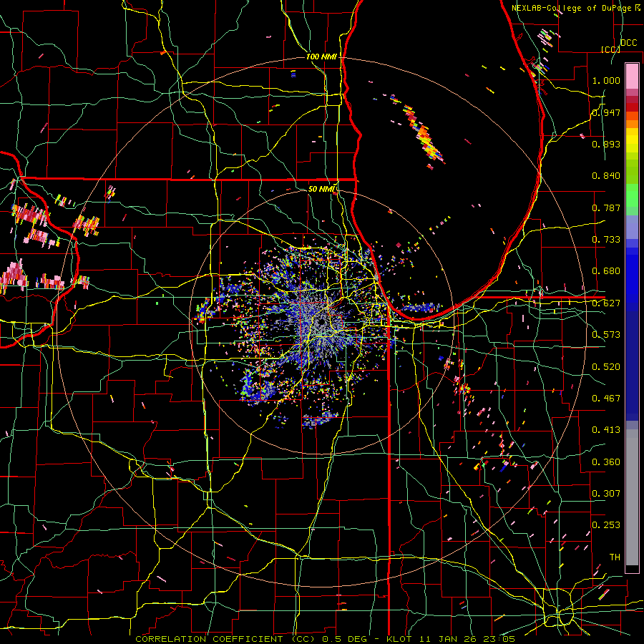Click the [CC] legend unit label
The image size is (644, 644).
point(610,49)
